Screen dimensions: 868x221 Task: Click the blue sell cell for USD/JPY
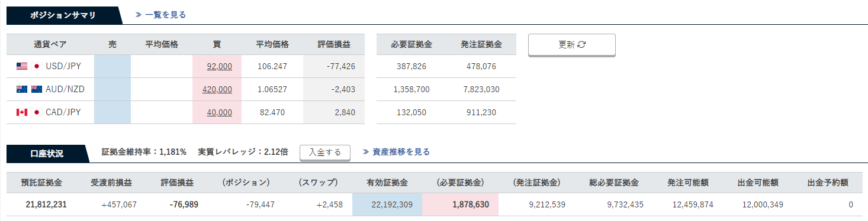[112, 66]
